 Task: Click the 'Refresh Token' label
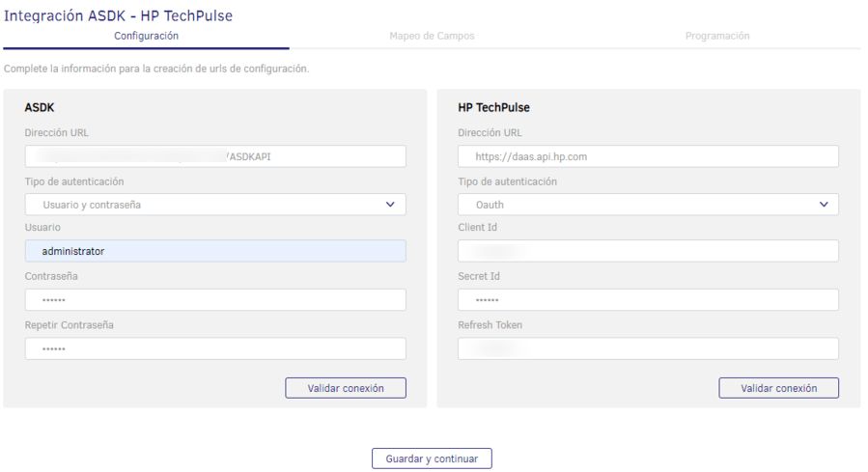(x=490, y=325)
